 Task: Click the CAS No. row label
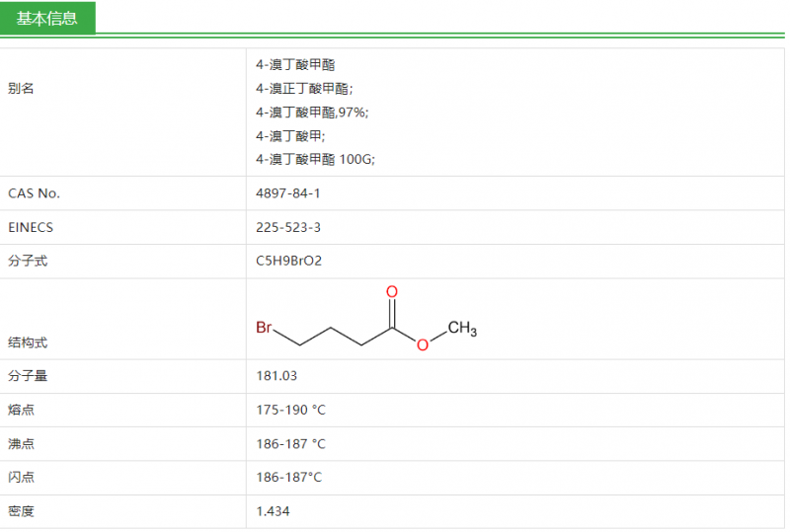click(x=34, y=193)
